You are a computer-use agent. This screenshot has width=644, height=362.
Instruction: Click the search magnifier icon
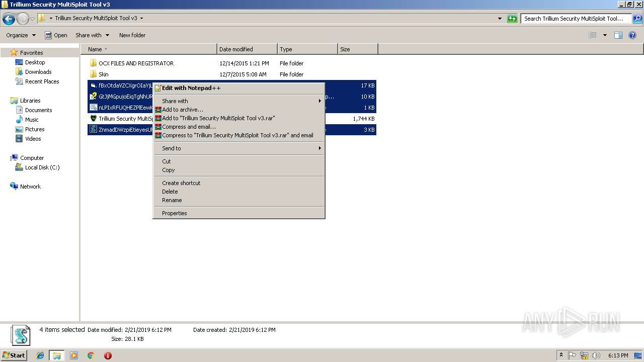tap(637, 19)
